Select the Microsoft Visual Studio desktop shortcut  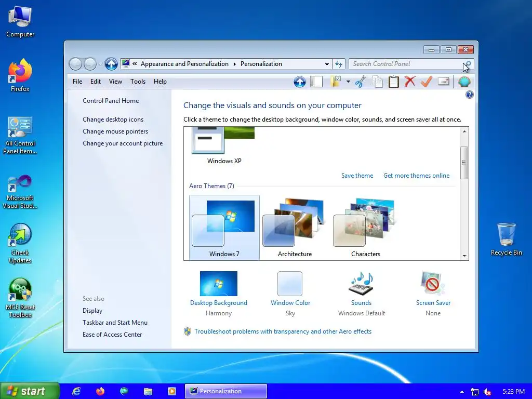20,192
